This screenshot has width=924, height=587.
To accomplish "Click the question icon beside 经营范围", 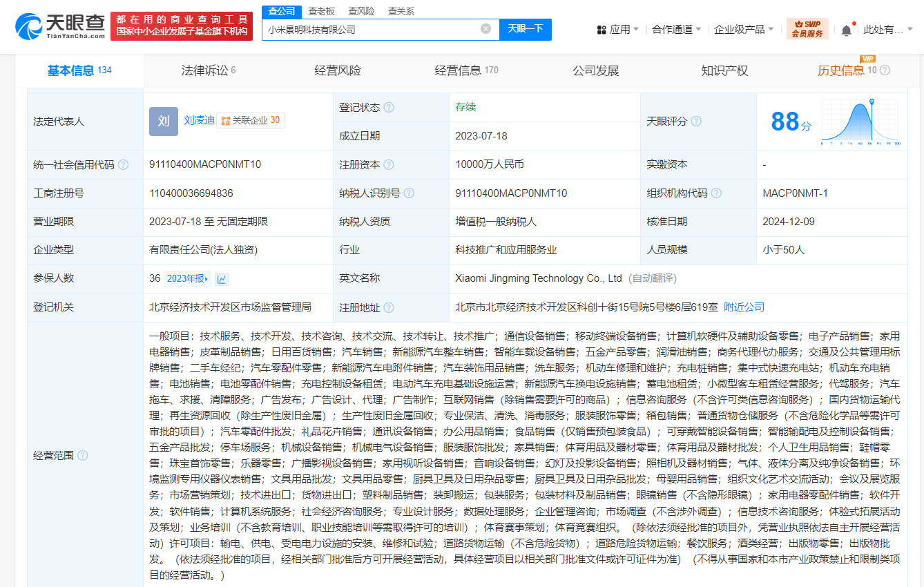I will 83,456.
